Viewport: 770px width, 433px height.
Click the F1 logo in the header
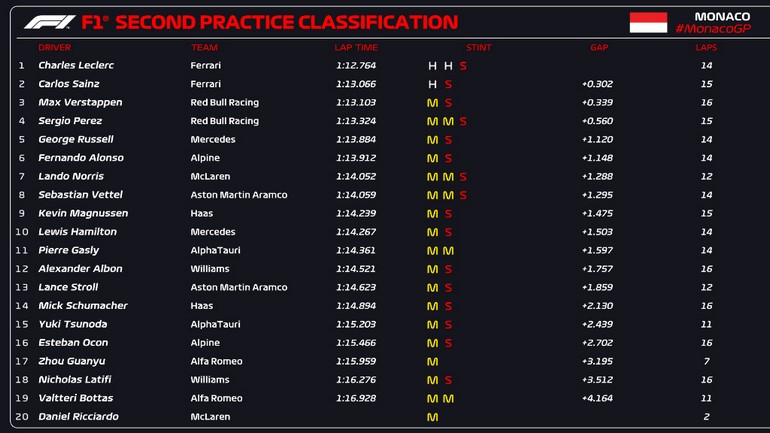point(49,22)
